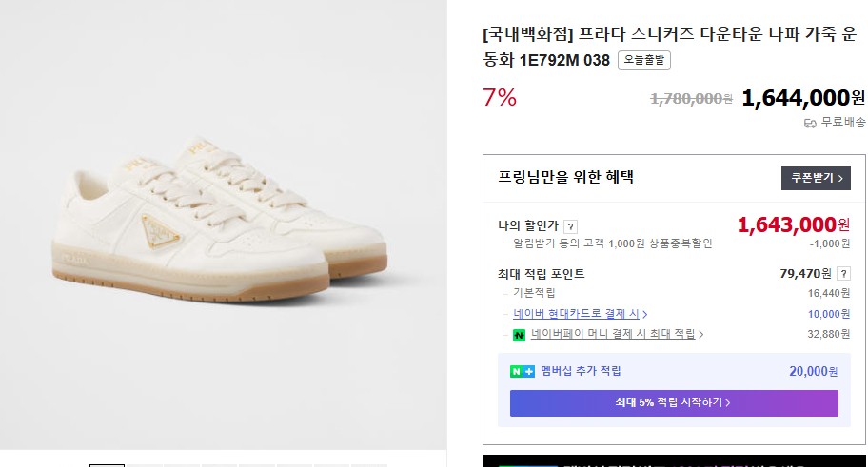Click the green Naver Pay N icon

pos(520,335)
